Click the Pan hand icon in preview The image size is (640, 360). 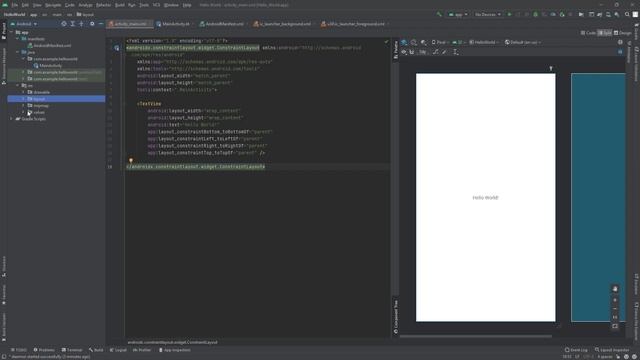(615, 289)
